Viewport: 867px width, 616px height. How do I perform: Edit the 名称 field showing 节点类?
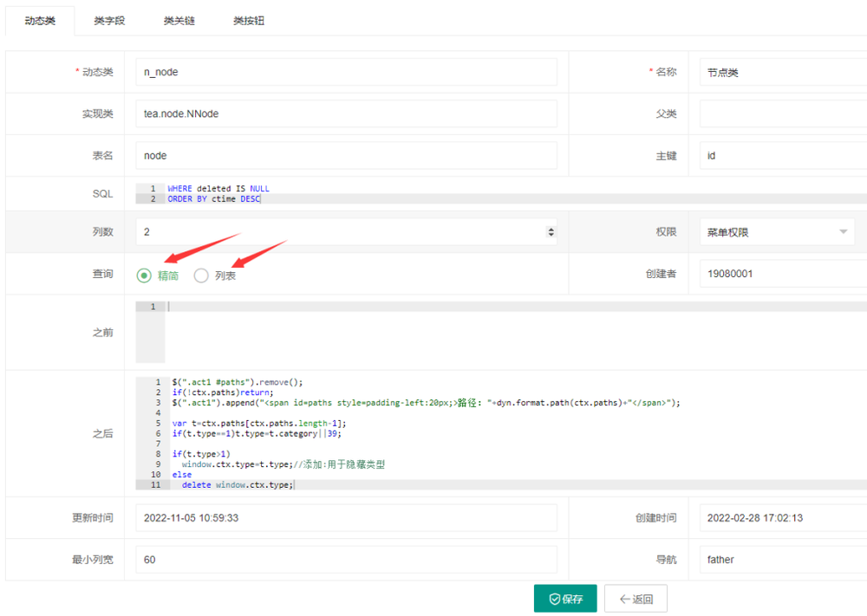(780, 73)
